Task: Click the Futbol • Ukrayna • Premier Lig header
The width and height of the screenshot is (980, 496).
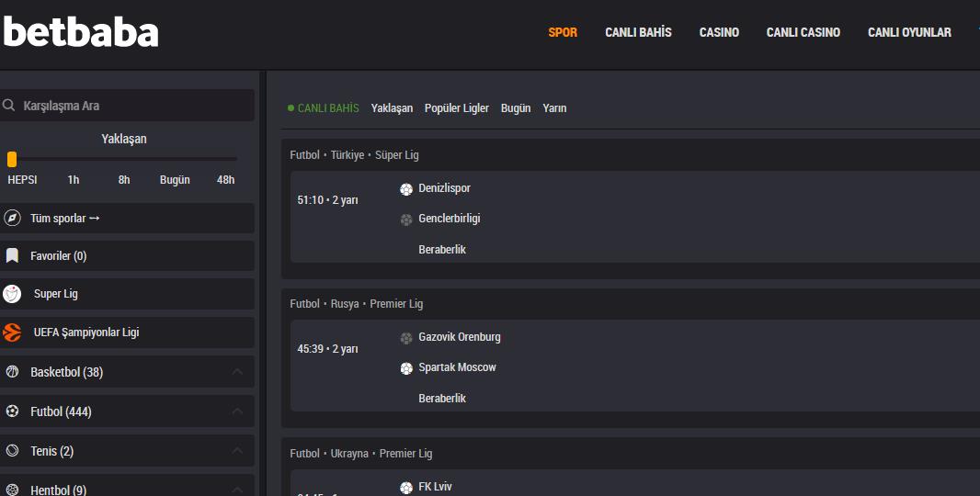Action: (x=361, y=454)
